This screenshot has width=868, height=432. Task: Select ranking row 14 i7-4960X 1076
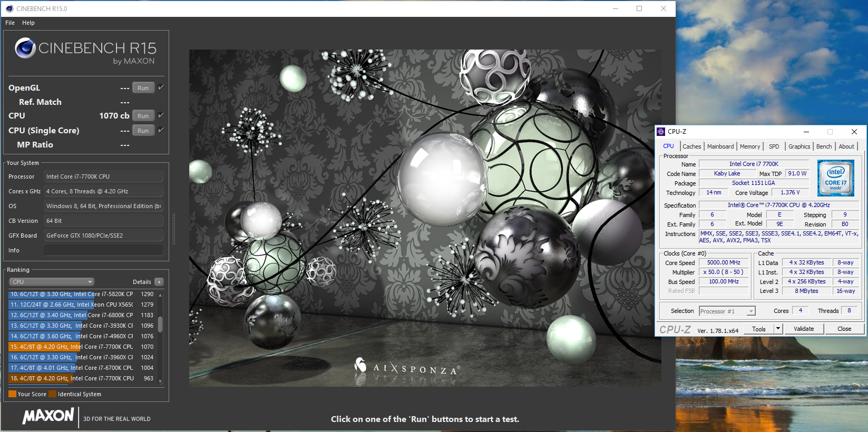[x=82, y=336]
